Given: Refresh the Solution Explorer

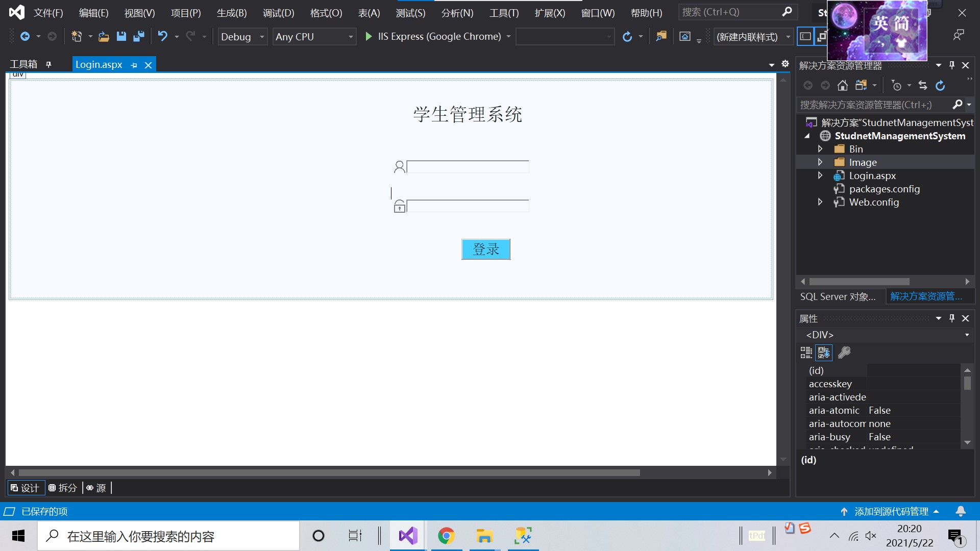Looking at the screenshot, I should pos(940,85).
